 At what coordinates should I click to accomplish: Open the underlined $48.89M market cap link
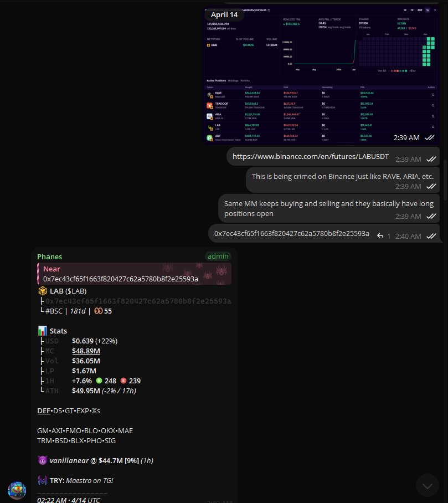(86, 351)
